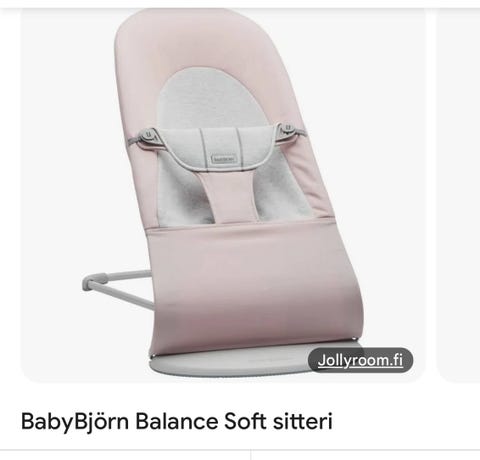Click the left harness buckle on bouncer
This screenshot has width=480, height=460.
pyautogui.click(x=148, y=135)
